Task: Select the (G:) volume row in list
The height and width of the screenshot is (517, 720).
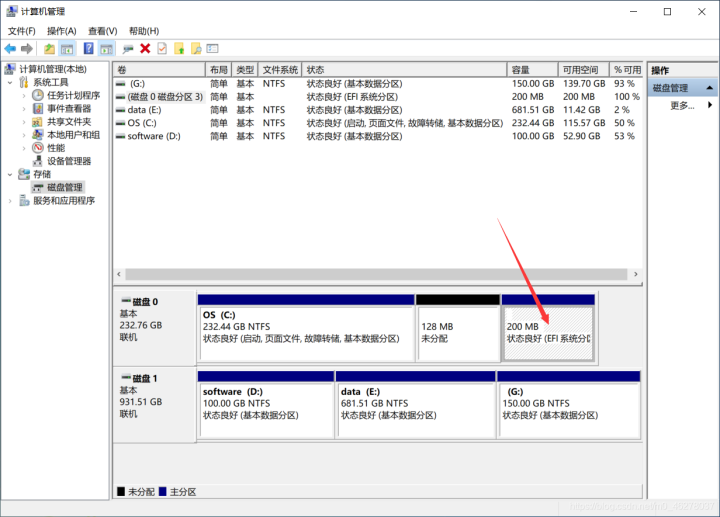Action: (377, 84)
